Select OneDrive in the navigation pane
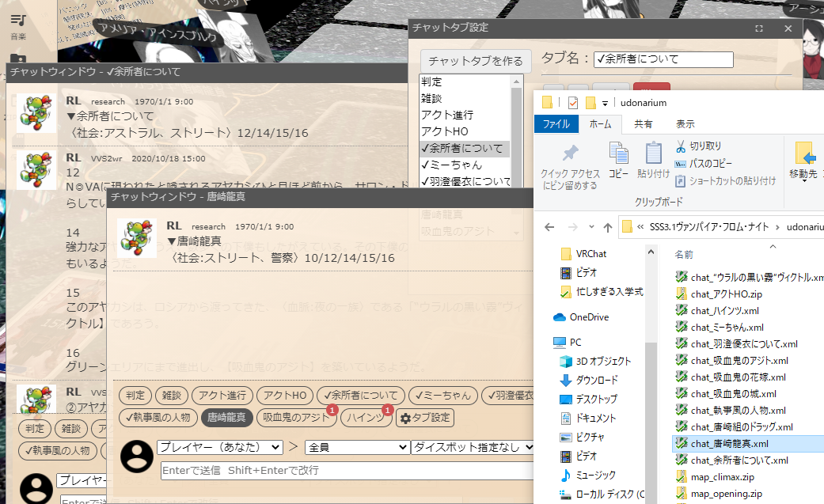This screenshot has height=504, width=824. point(581,317)
